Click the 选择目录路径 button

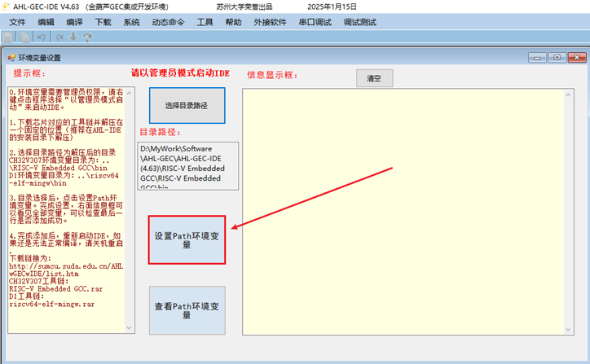pos(187,106)
